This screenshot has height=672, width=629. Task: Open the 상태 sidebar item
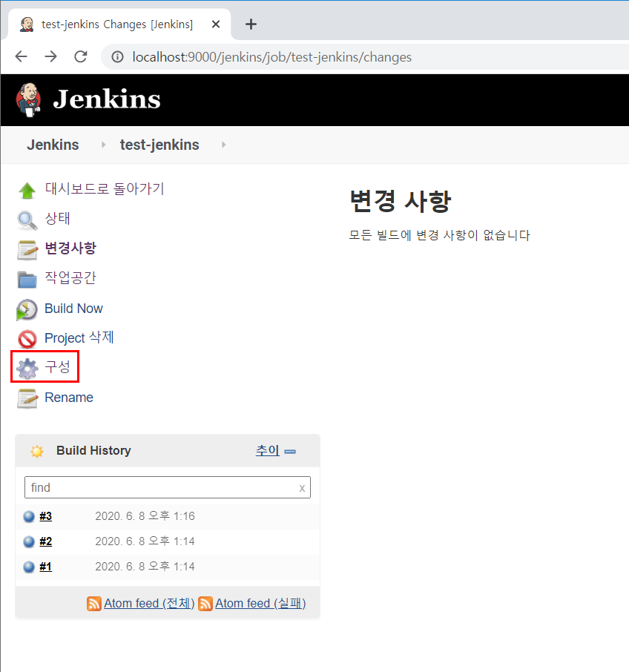pyautogui.click(x=57, y=219)
